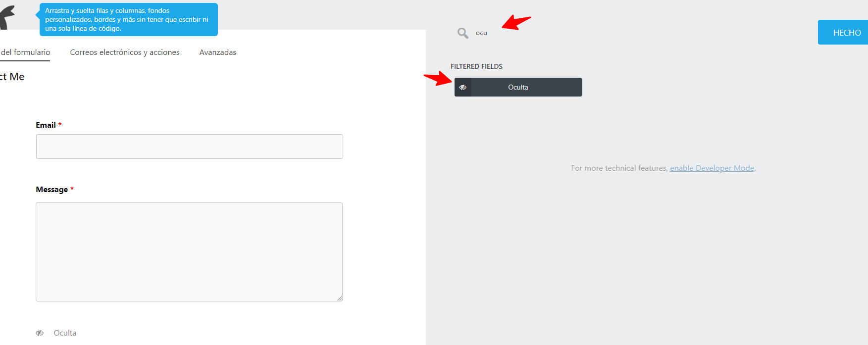
Task: Open the enable Developer Mode link
Action: coord(712,168)
